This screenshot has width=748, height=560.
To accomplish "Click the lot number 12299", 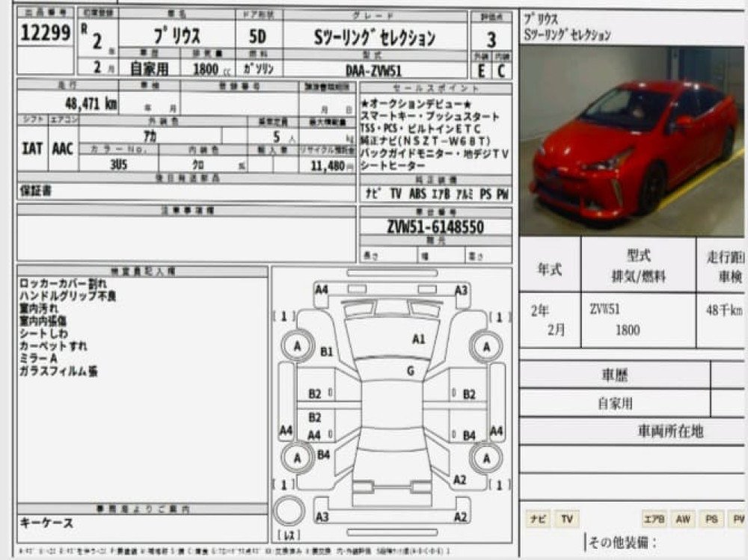I will [x=45, y=34].
